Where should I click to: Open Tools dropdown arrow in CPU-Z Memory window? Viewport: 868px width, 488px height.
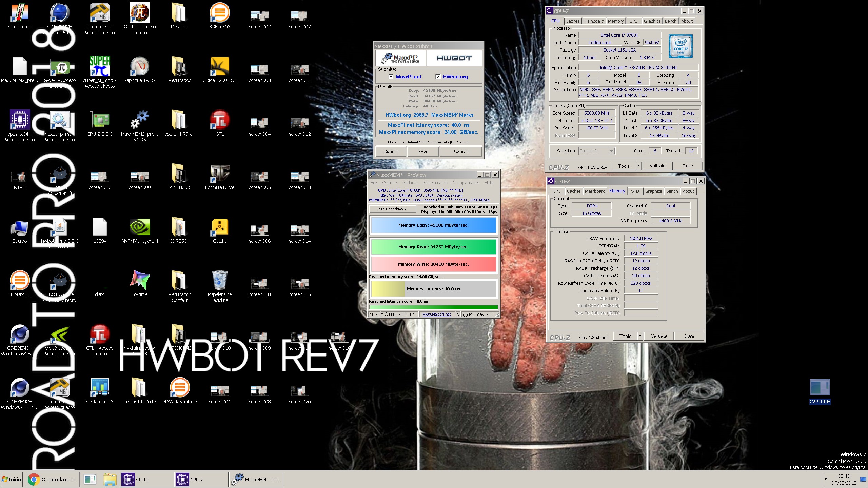click(640, 336)
